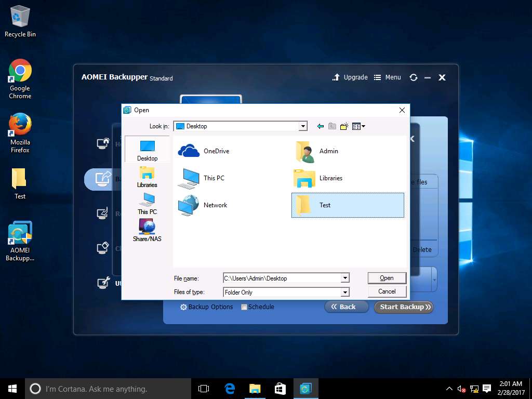This screenshot has width=532, height=399.
Task: Click the Cancel button
Action: tap(387, 291)
